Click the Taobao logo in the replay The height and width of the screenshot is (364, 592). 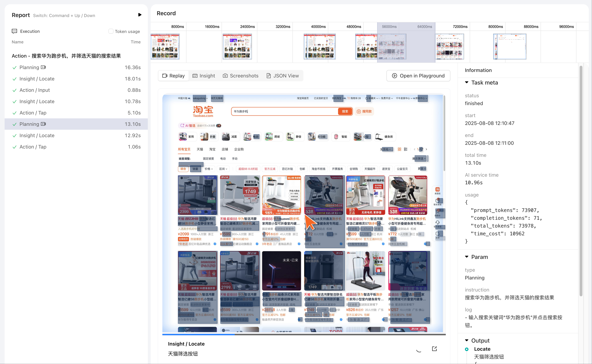coord(203,111)
